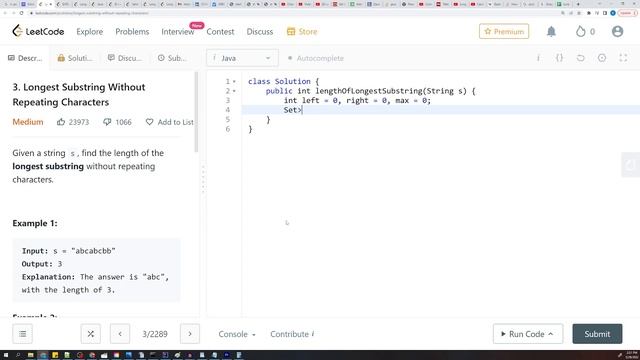Click the browser profile icon

tap(613, 13)
